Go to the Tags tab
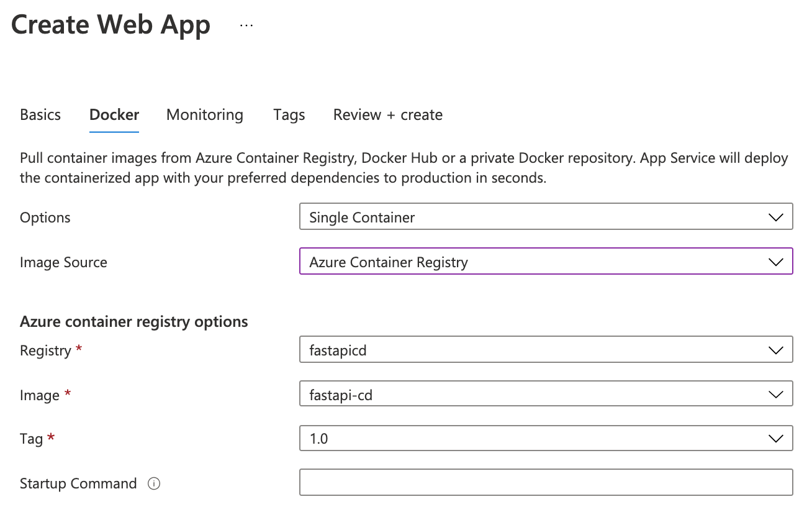The width and height of the screenshot is (812, 517). tap(289, 115)
